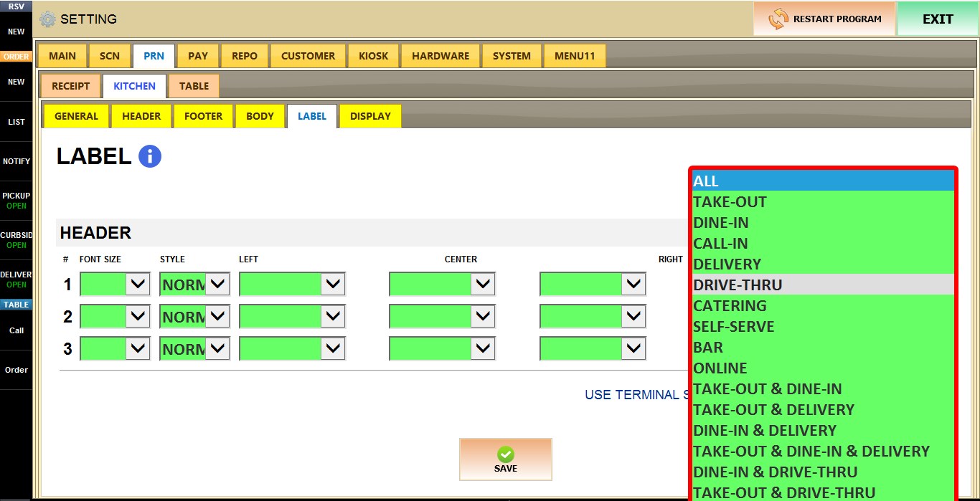Open the FOOTER section tab
980x501 pixels.
point(203,116)
